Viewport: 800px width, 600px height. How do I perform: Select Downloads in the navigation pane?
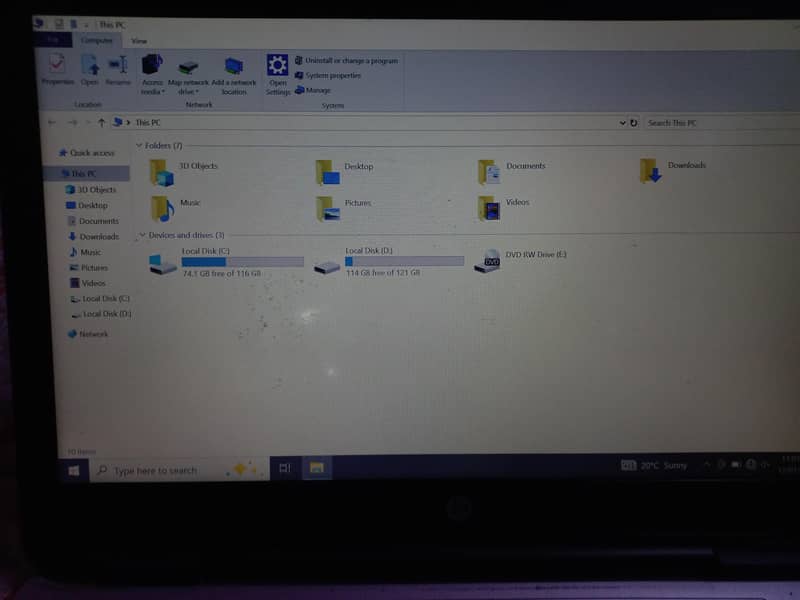coord(93,237)
